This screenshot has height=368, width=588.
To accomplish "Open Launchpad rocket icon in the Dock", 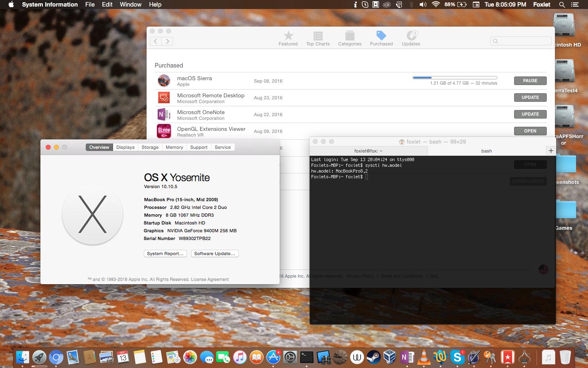I will pyautogui.click(x=39, y=357).
